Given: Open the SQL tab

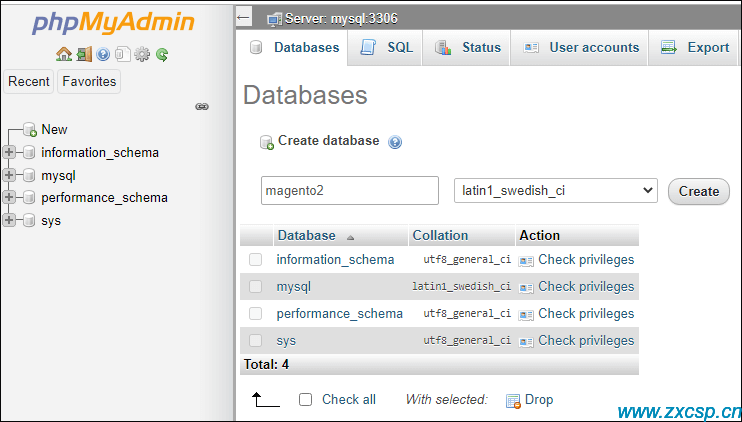Looking at the screenshot, I should point(386,48).
